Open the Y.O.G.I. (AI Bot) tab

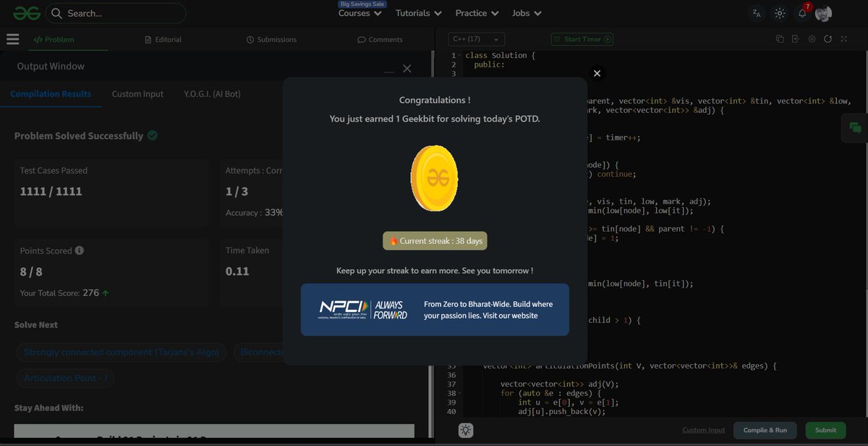click(213, 94)
